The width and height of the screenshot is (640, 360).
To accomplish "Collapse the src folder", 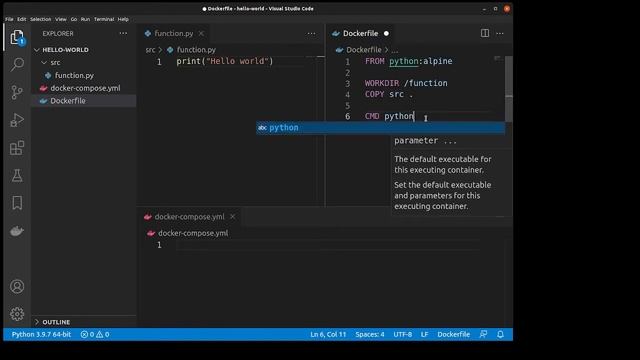I will coord(44,62).
